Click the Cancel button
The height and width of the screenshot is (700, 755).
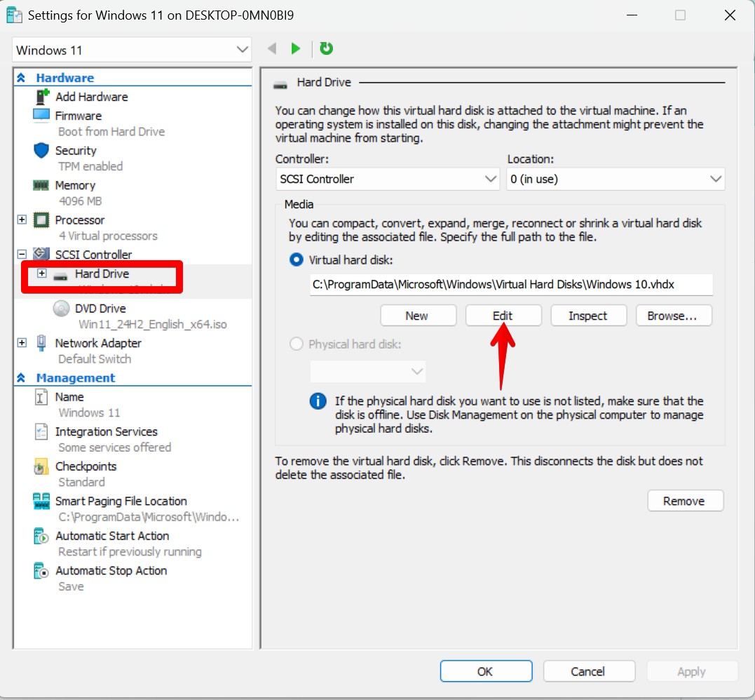589,671
